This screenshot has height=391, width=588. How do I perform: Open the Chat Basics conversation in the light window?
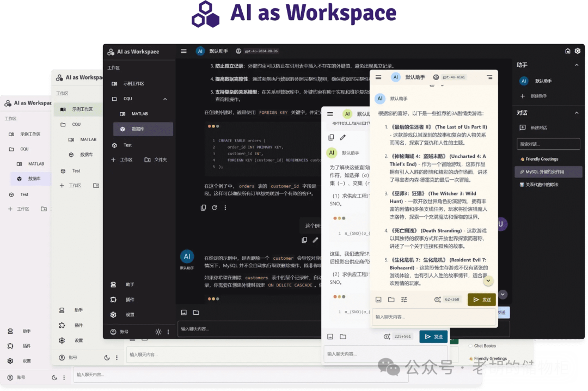(485, 346)
